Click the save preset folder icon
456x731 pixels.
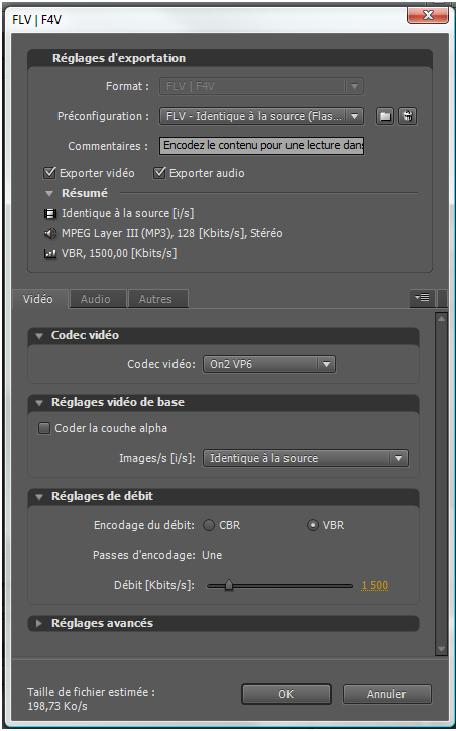click(x=385, y=116)
